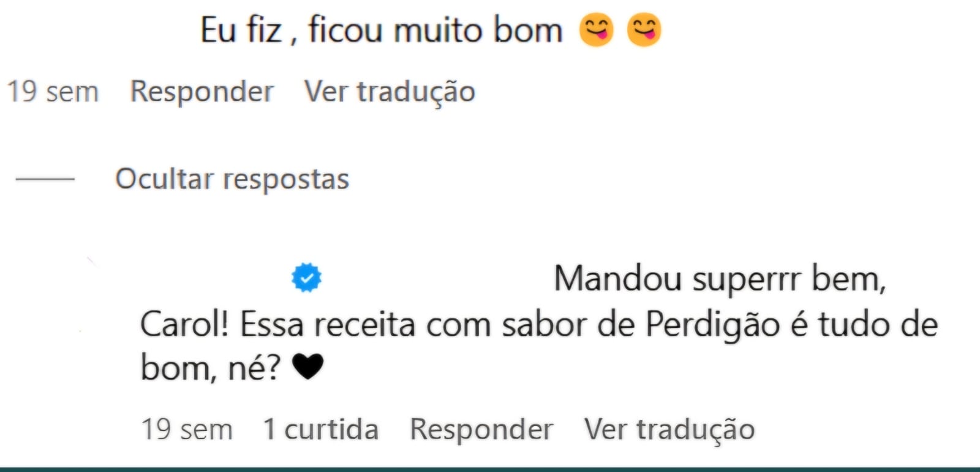Reply to Carol's comment using Responder
Screen dimensions: 980x472
(482, 429)
